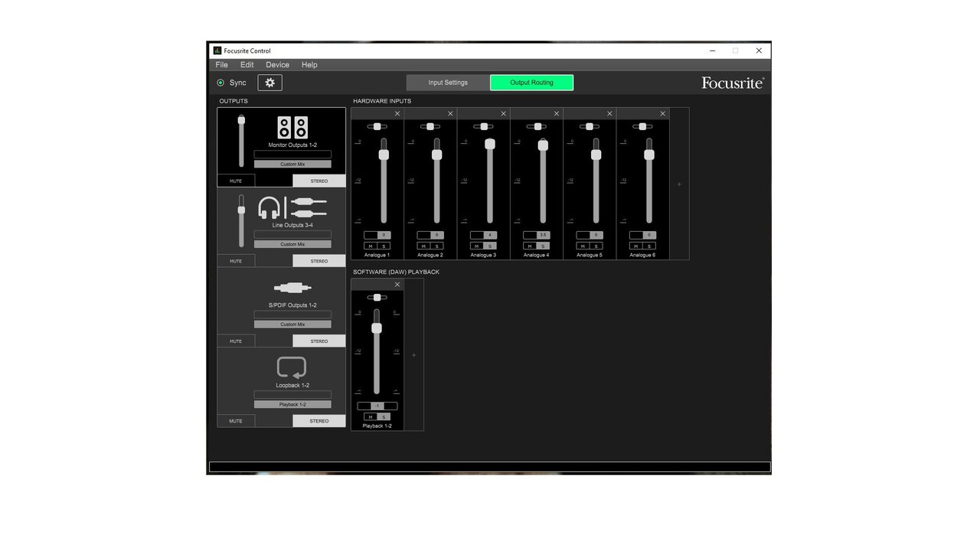Screen dimensions: 980x551
Task: Add a hardware input with the plus icon
Action: pyautogui.click(x=679, y=184)
